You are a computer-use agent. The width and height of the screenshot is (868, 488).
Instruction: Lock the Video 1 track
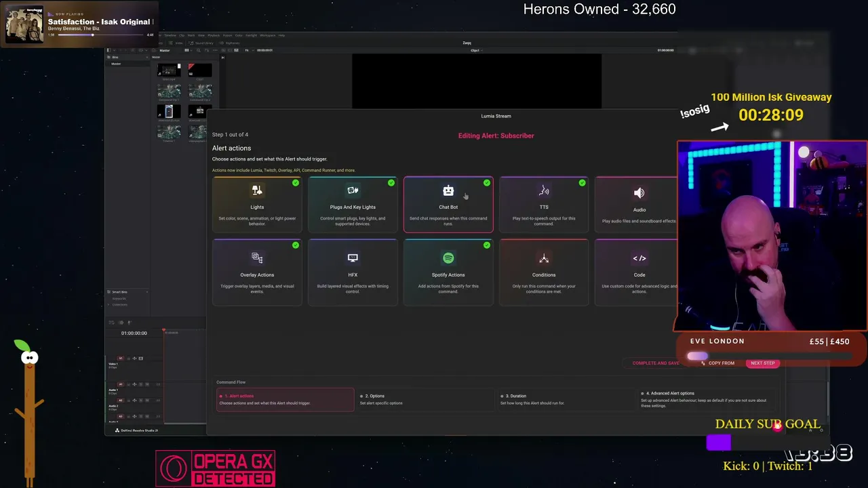point(128,359)
